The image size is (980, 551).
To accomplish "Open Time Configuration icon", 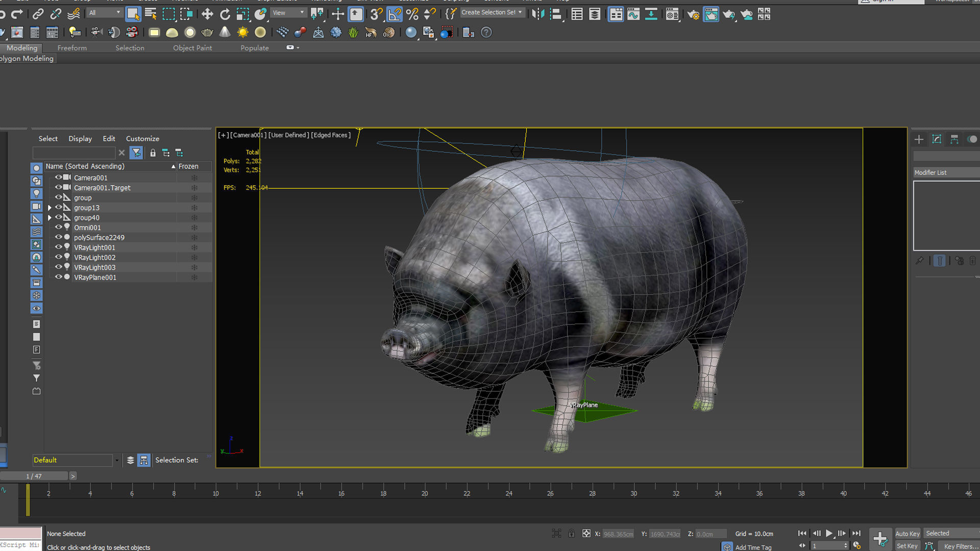I will pyautogui.click(x=857, y=545).
